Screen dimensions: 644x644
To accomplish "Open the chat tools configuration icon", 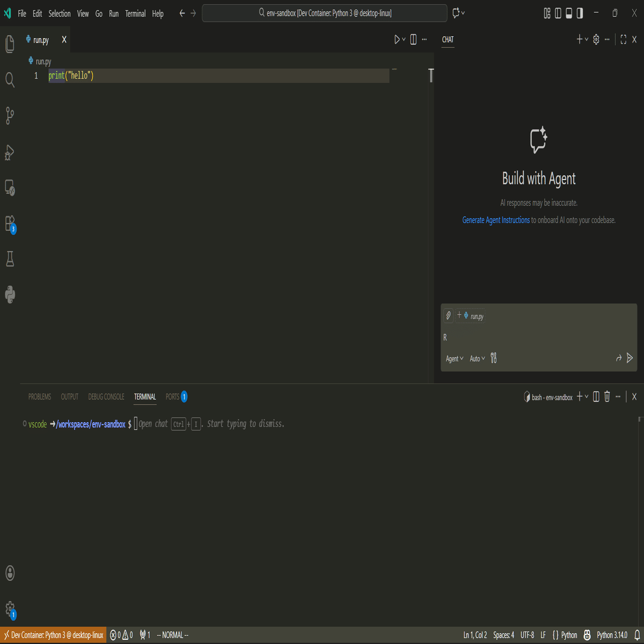I will click(494, 358).
